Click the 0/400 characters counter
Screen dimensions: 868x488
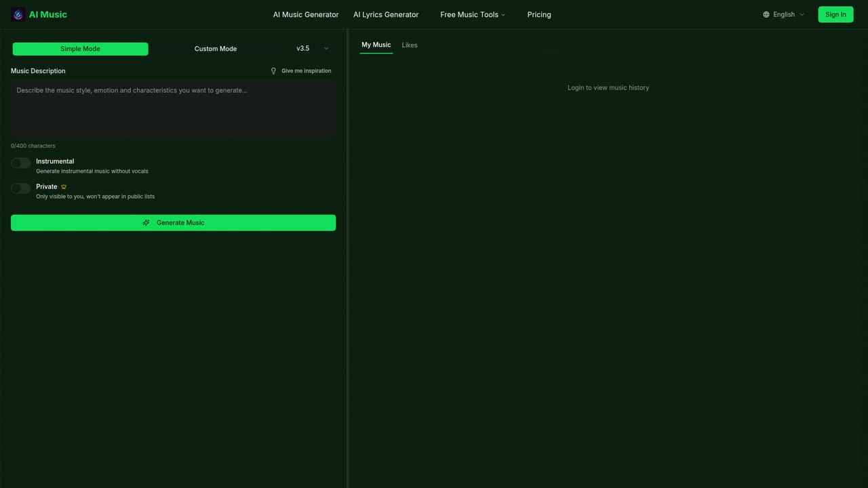[33, 146]
